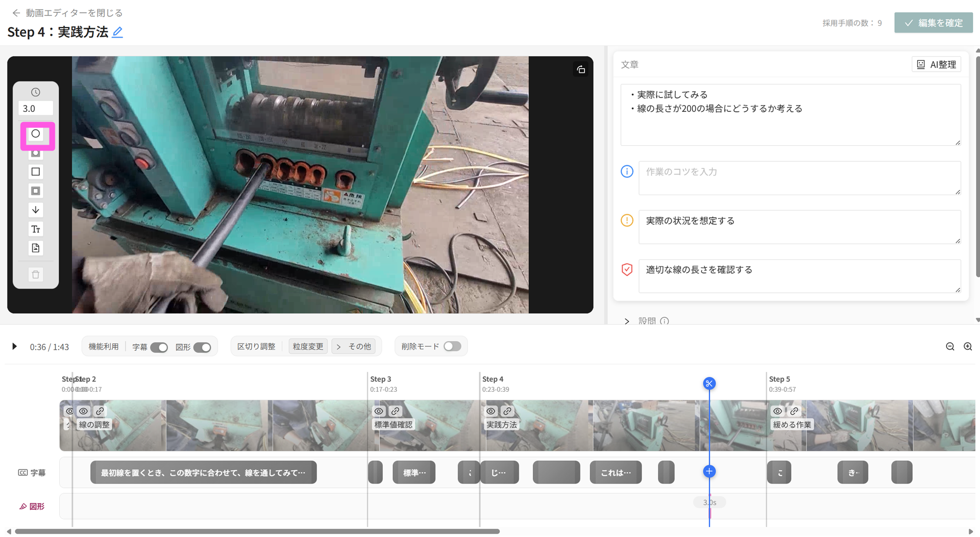This screenshot has height=537, width=980.
Task: Click the image file insert tool
Action: click(36, 248)
